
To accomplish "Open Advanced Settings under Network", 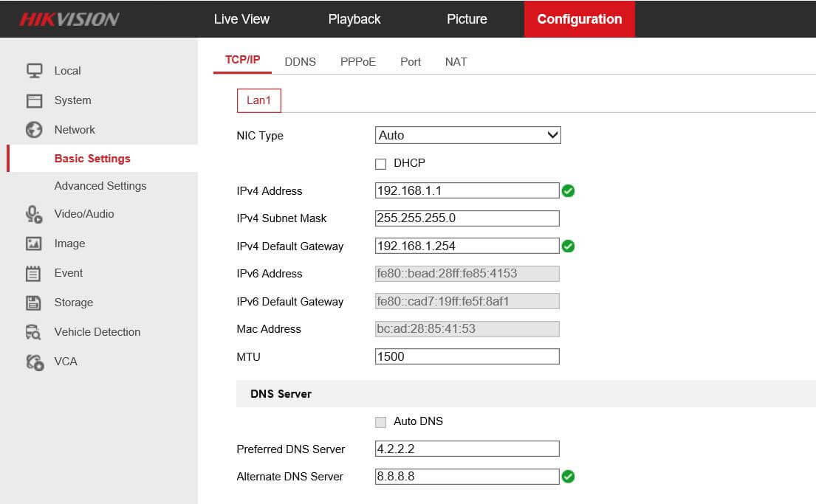I will pyautogui.click(x=100, y=186).
